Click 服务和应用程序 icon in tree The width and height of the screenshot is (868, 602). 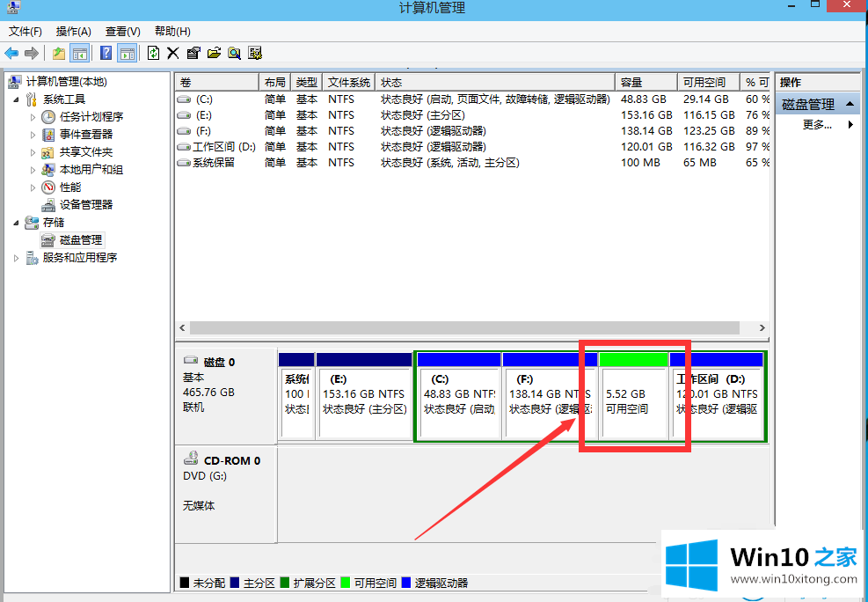(x=33, y=258)
